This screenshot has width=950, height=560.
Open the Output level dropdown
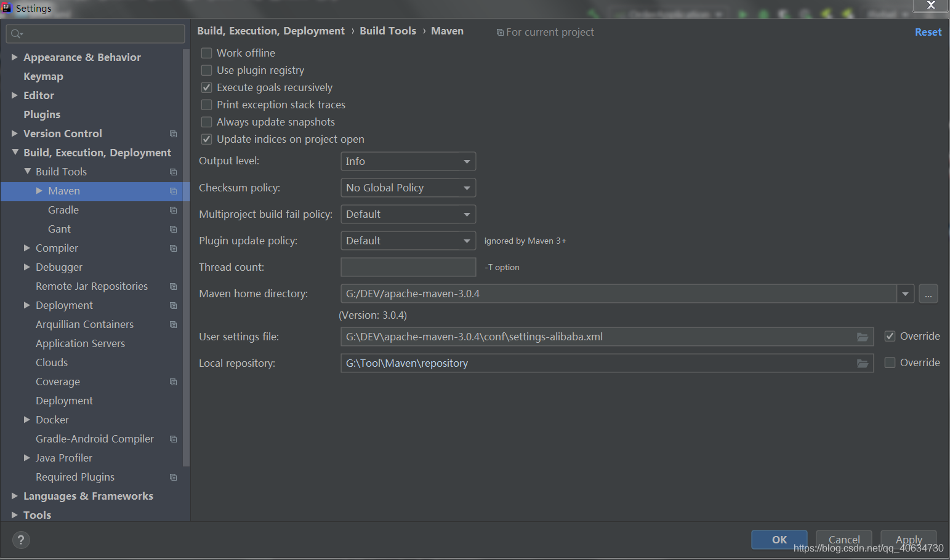pyautogui.click(x=408, y=161)
